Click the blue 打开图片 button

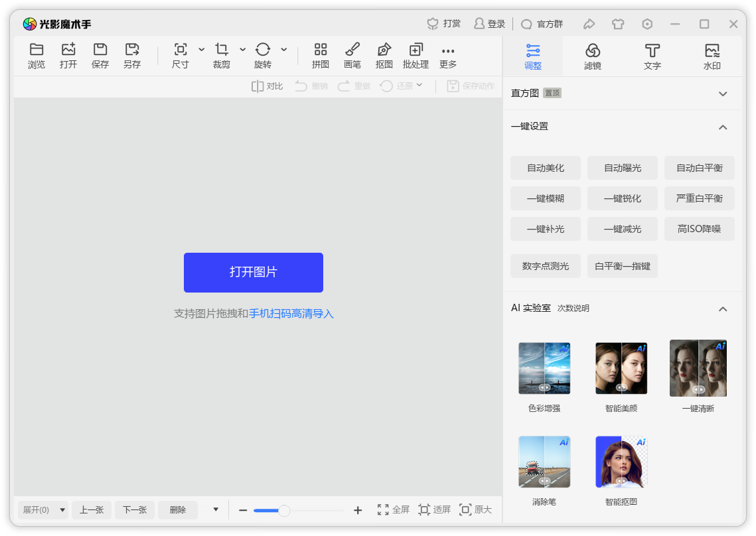pyautogui.click(x=254, y=272)
